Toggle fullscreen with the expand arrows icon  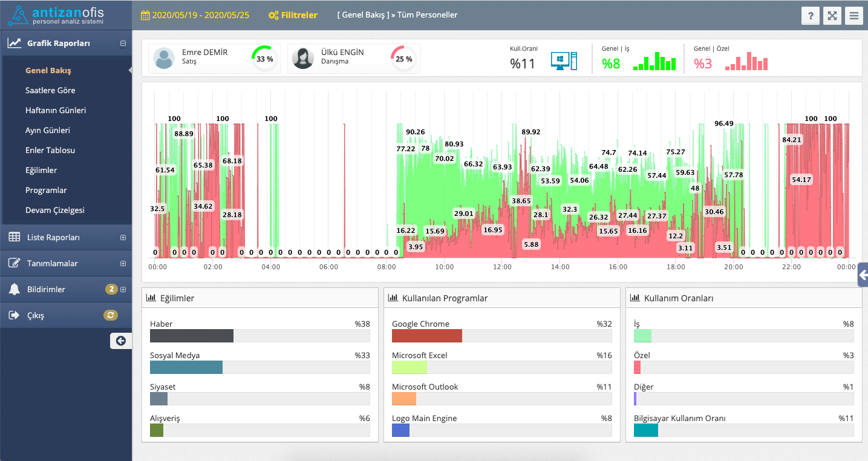pos(832,16)
